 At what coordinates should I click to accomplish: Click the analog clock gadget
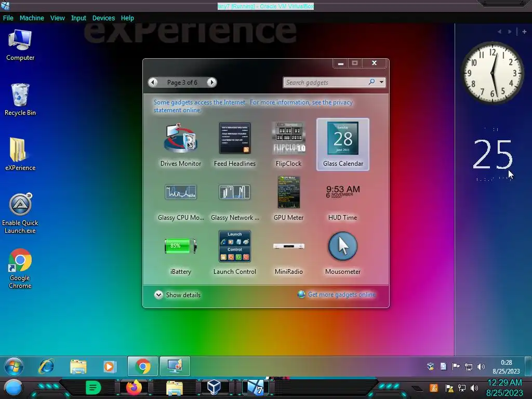(x=493, y=72)
